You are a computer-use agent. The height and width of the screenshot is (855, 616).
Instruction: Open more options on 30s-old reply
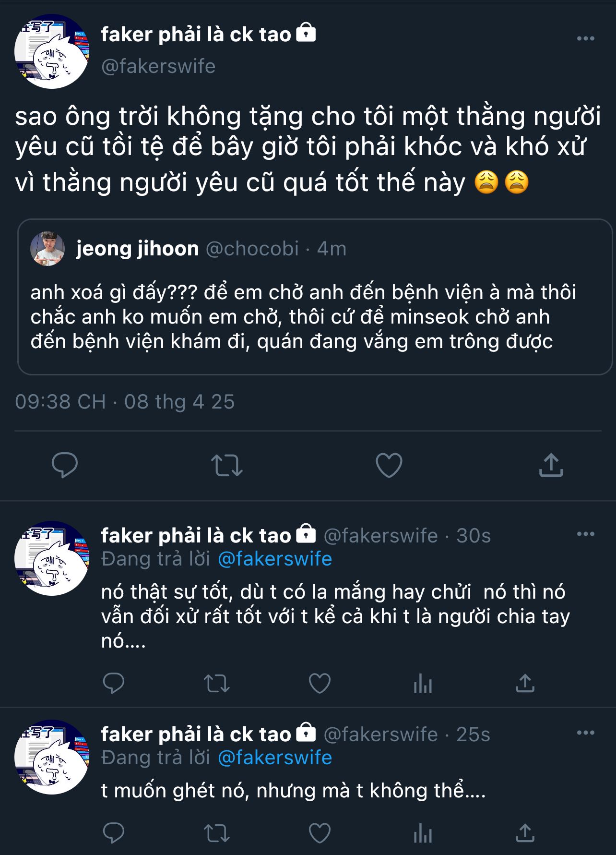click(585, 534)
